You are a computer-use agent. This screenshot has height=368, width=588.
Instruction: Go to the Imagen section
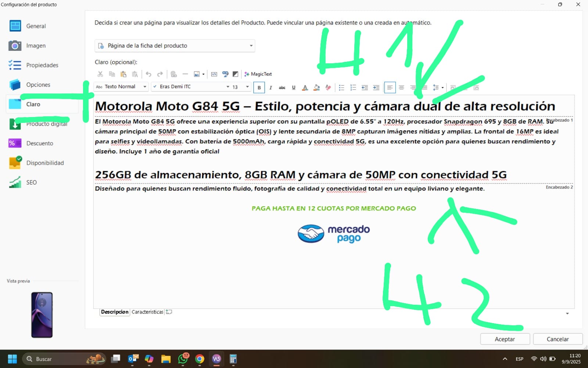point(42,46)
